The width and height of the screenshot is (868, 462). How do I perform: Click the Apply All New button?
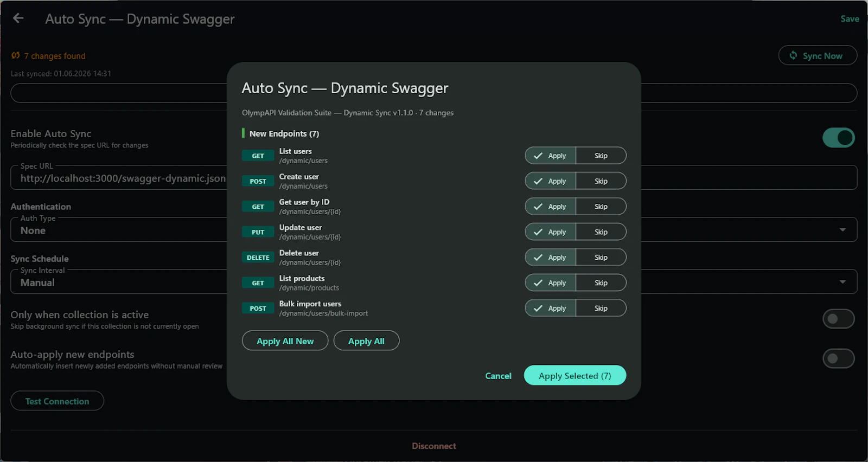pyautogui.click(x=285, y=341)
